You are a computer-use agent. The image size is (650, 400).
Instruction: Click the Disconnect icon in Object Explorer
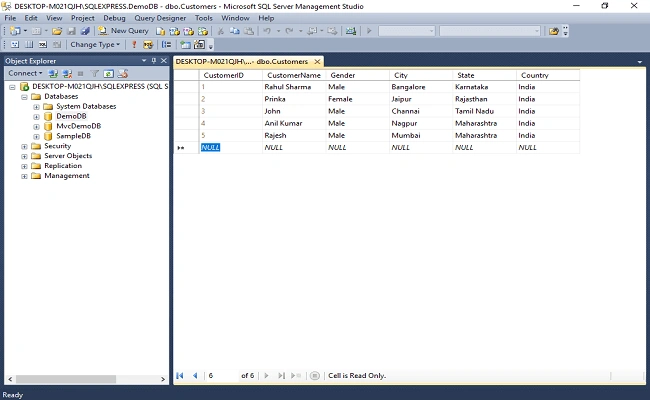tap(67, 74)
